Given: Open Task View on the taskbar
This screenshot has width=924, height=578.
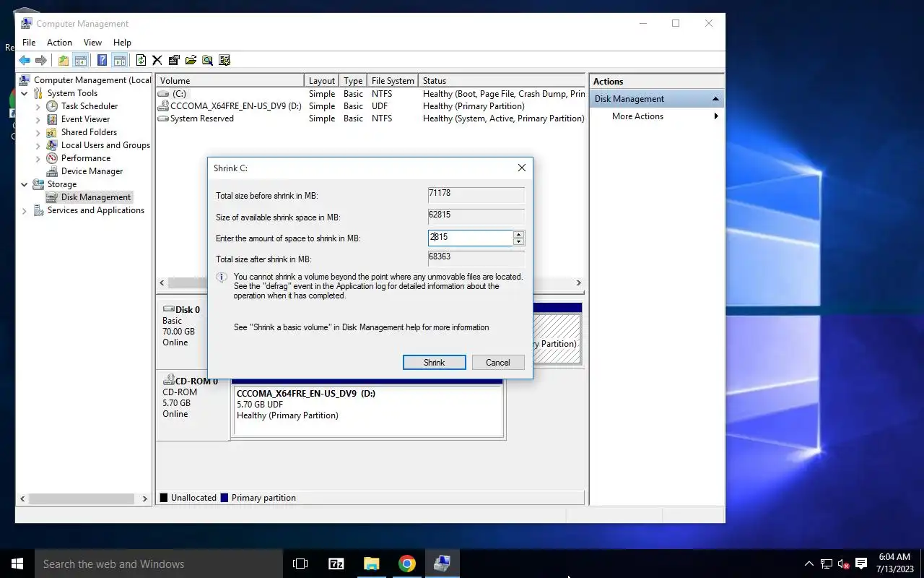Looking at the screenshot, I should pyautogui.click(x=300, y=564).
